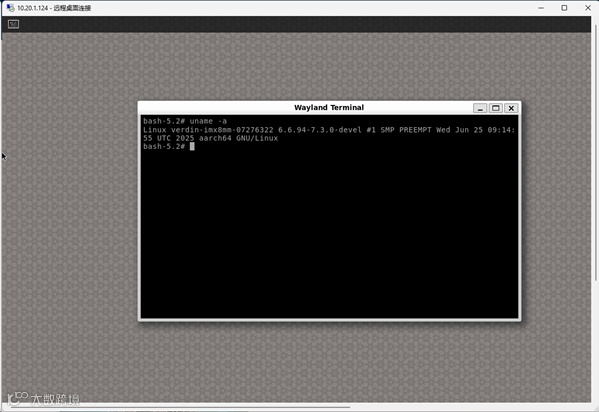Close the Wayland Terminal window
The height and width of the screenshot is (412, 599).
click(x=511, y=108)
